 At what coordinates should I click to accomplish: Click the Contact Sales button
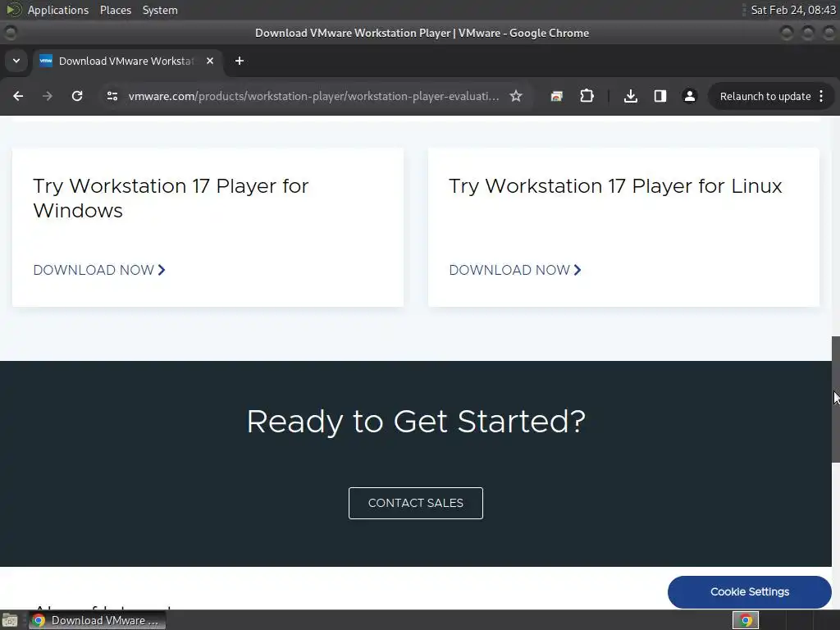(x=416, y=503)
